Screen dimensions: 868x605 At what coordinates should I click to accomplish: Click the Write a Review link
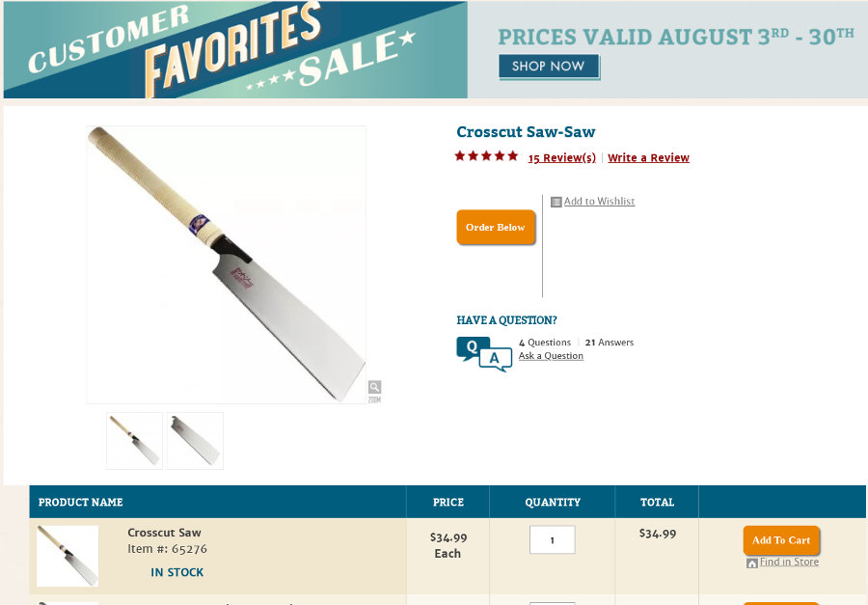point(648,158)
